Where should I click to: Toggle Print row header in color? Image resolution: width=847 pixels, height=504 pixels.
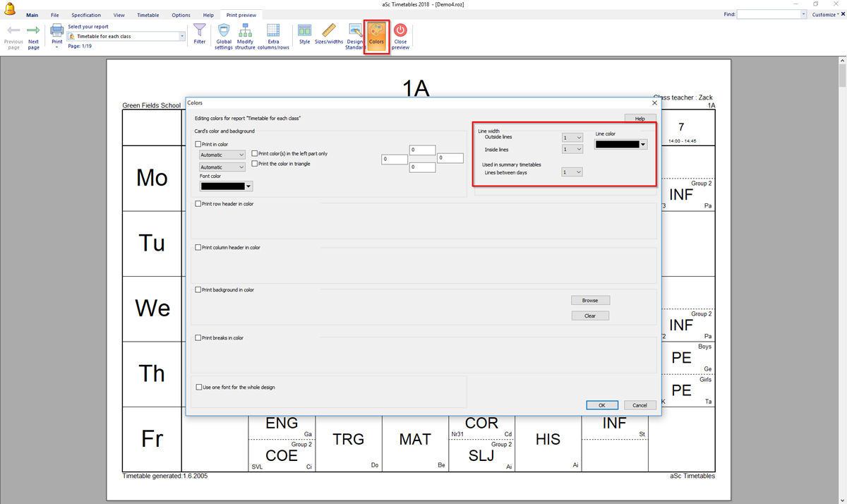198,204
